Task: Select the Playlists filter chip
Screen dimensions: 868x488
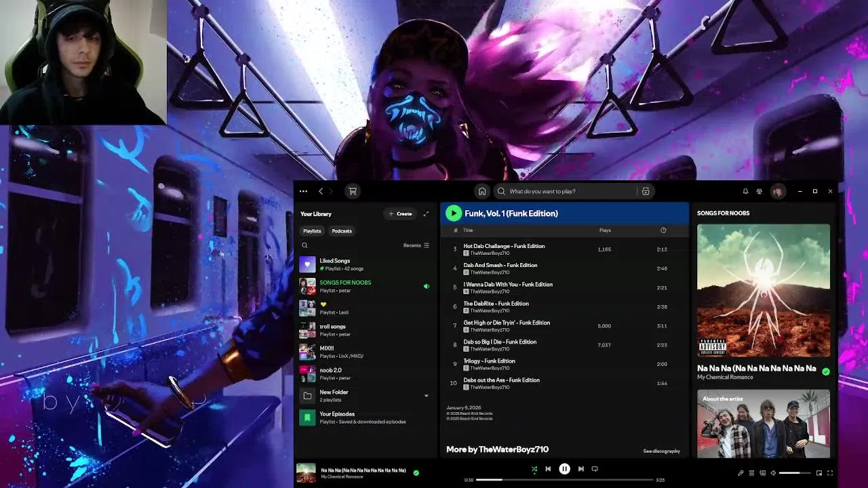Action: pos(312,231)
